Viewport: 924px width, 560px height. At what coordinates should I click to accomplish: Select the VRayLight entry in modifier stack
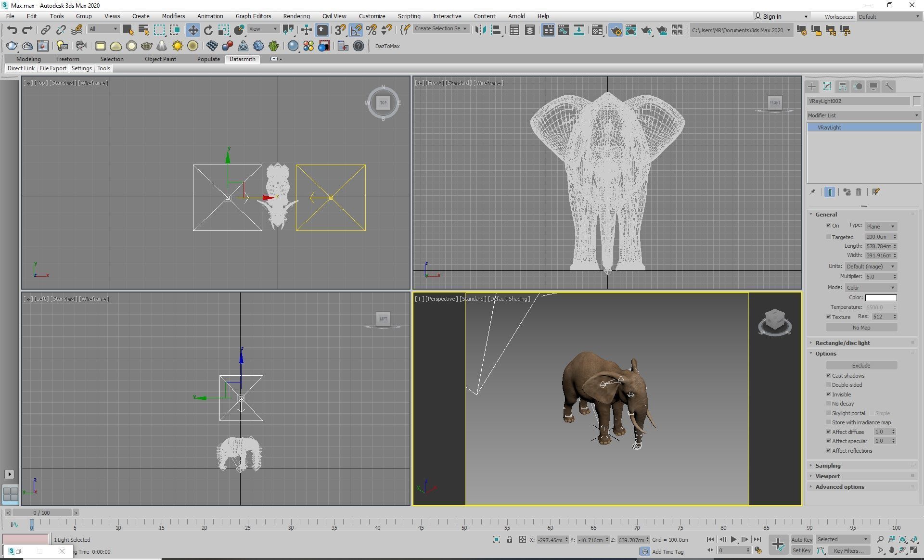[864, 127]
